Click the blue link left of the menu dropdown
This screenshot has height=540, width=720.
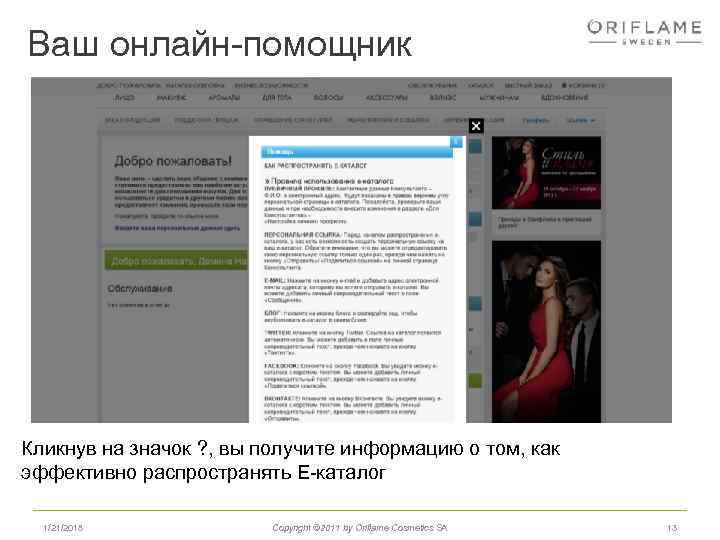pyautogui.click(x=535, y=120)
